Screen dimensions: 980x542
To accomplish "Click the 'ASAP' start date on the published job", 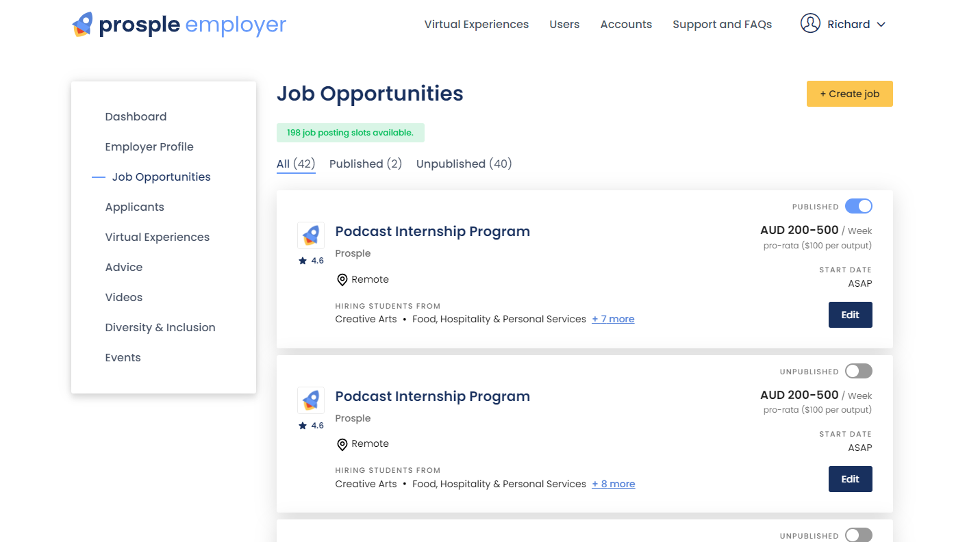I will tap(860, 283).
